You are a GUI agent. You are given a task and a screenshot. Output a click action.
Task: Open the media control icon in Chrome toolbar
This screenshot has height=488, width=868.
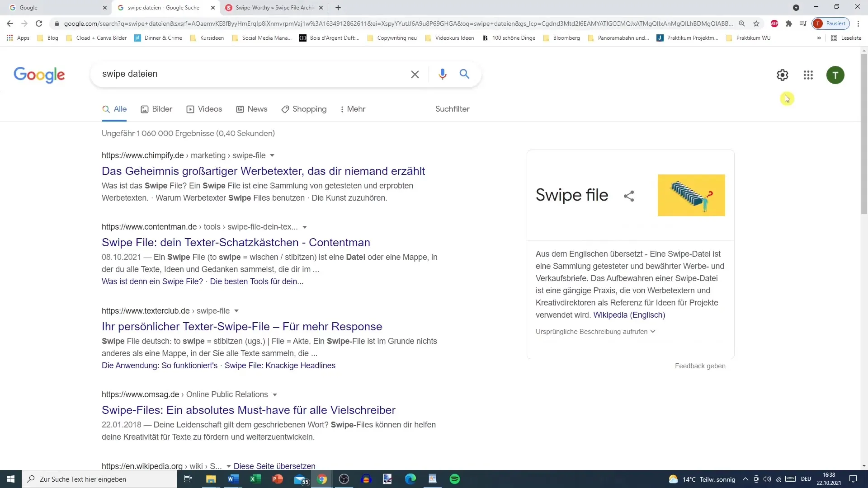tap(803, 23)
